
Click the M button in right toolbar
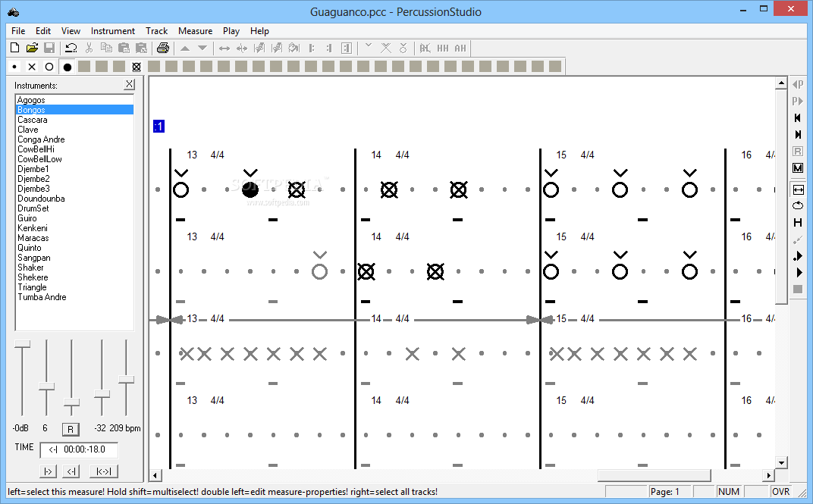(798, 167)
